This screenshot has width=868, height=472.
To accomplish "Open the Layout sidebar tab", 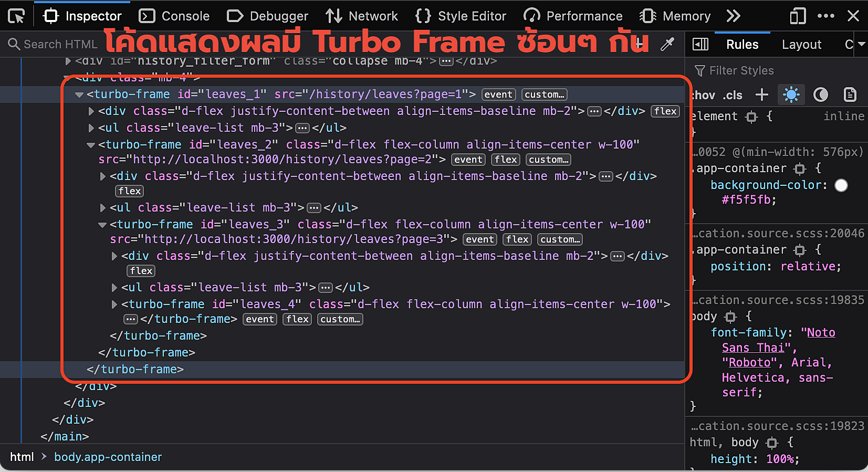I will click(801, 45).
